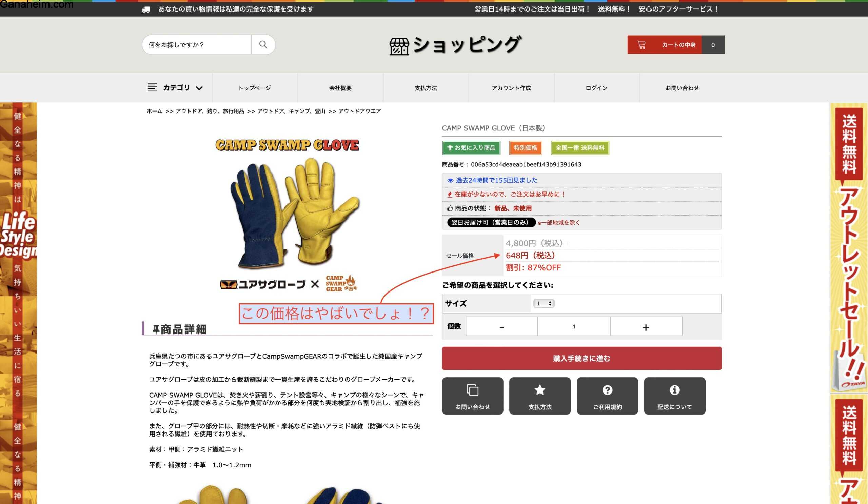This screenshot has height=504, width=868.
Task: Increase quantity with plus button
Action: click(646, 327)
